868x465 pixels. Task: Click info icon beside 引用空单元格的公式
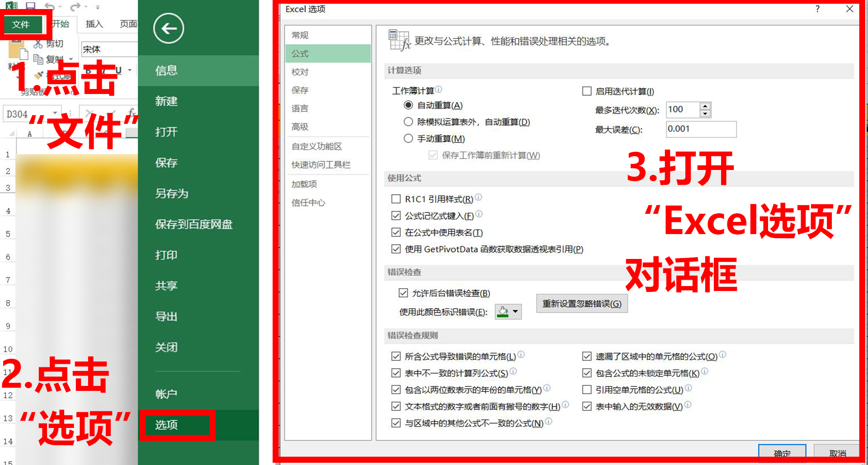[688, 388]
